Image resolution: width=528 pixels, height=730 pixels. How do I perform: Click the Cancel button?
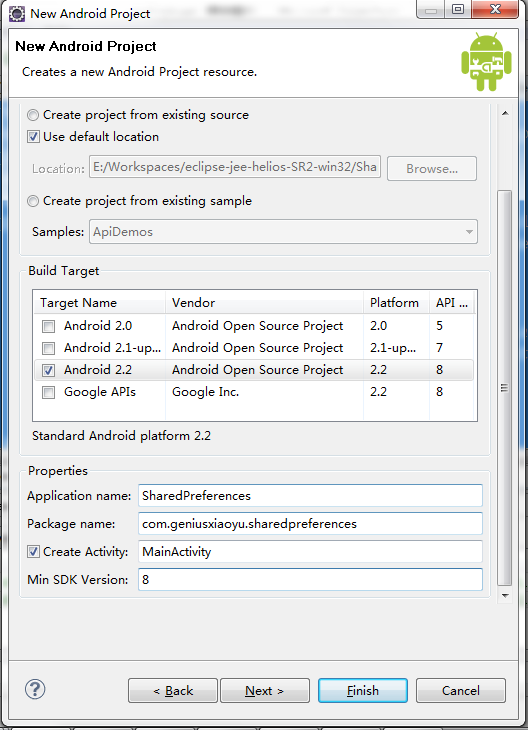click(460, 690)
